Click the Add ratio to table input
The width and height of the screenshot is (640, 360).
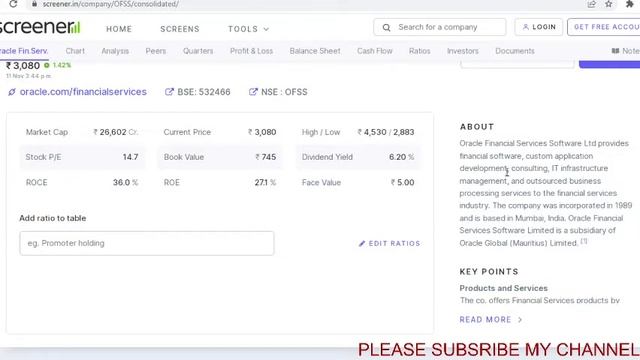click(x=147, y=243)
